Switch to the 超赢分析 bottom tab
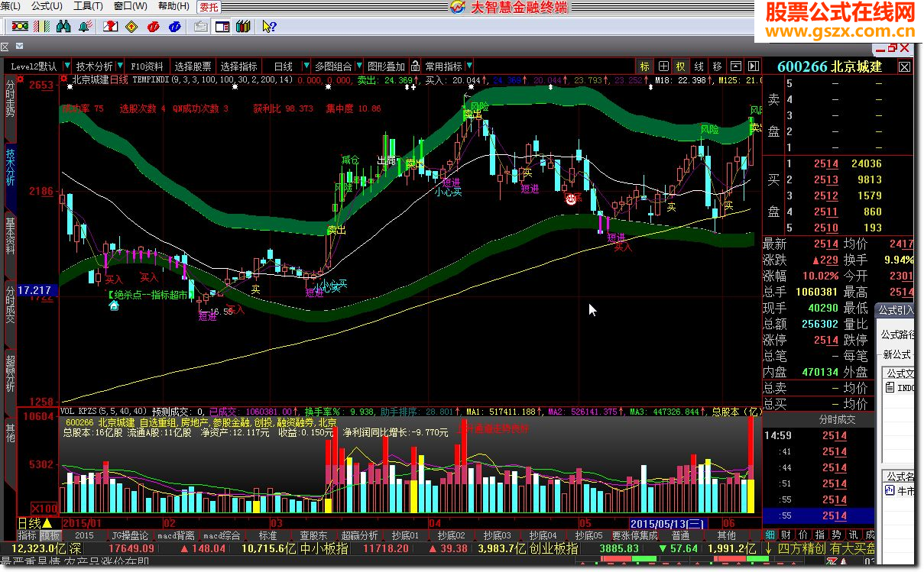 [x=359, y=535]
